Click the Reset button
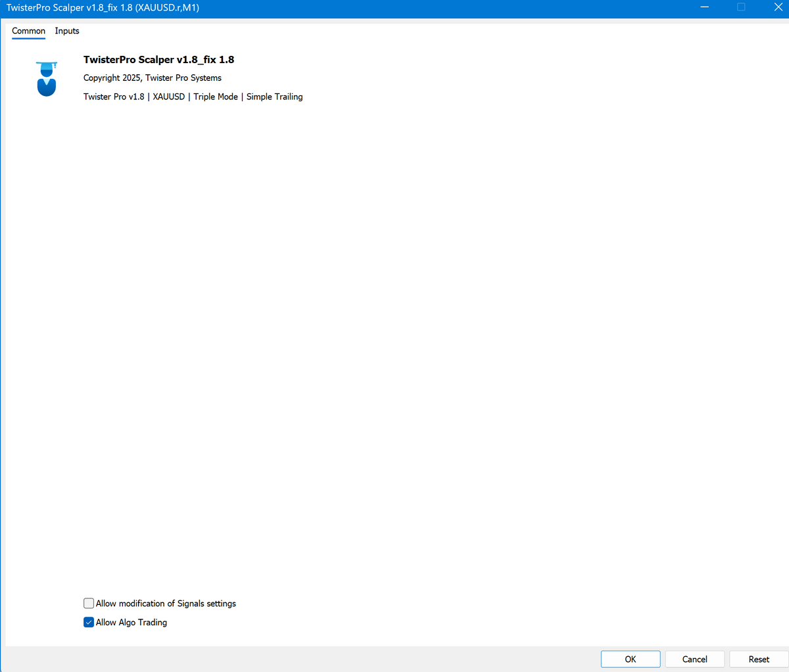The height and width of the screenshot is (672, 789). (x=759, y=659)
